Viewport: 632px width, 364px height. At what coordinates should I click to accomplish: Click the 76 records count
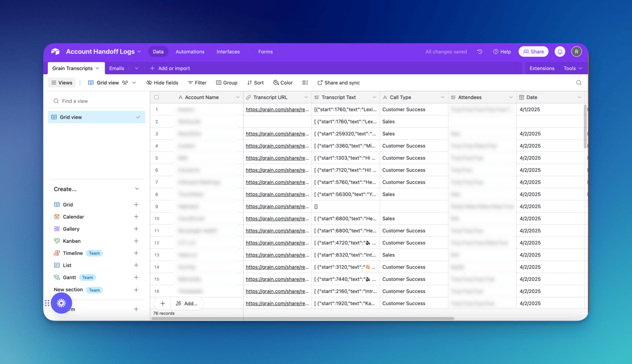[164, 313]
